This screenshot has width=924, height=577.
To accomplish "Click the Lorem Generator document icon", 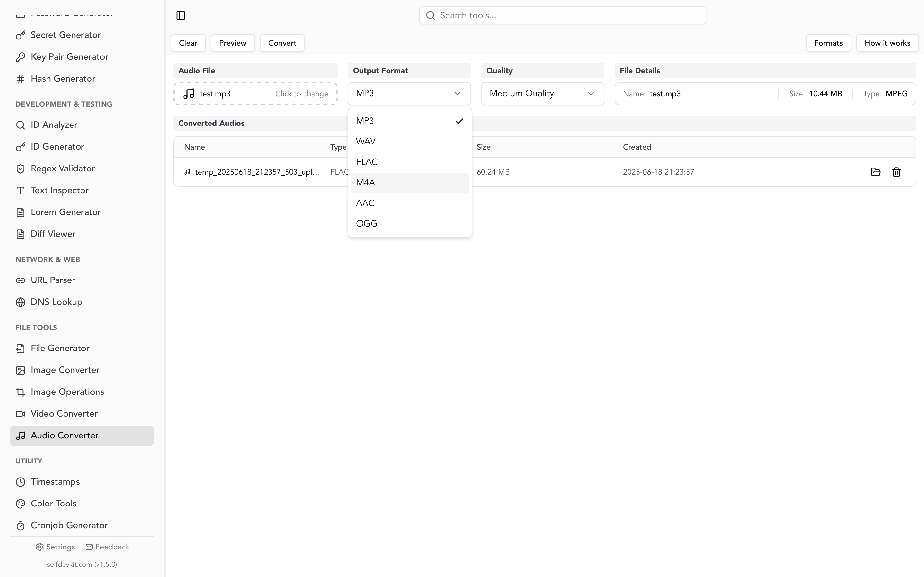I will pos(21,212).
